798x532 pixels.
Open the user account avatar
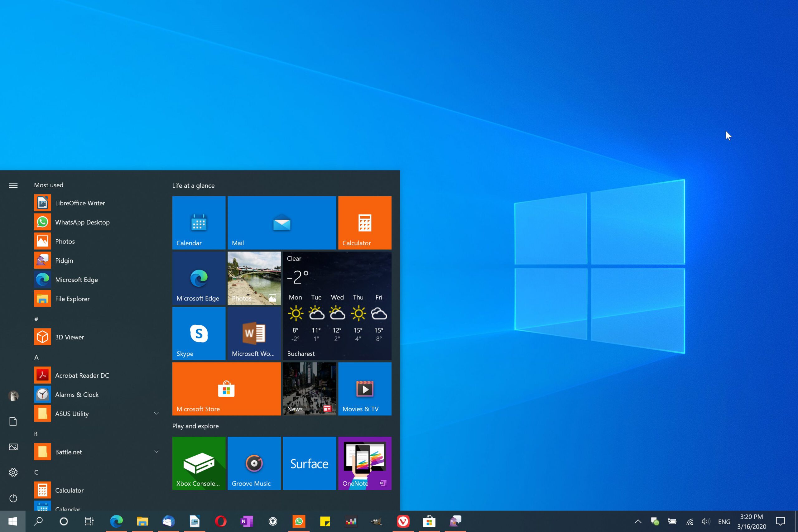point(13,395)
